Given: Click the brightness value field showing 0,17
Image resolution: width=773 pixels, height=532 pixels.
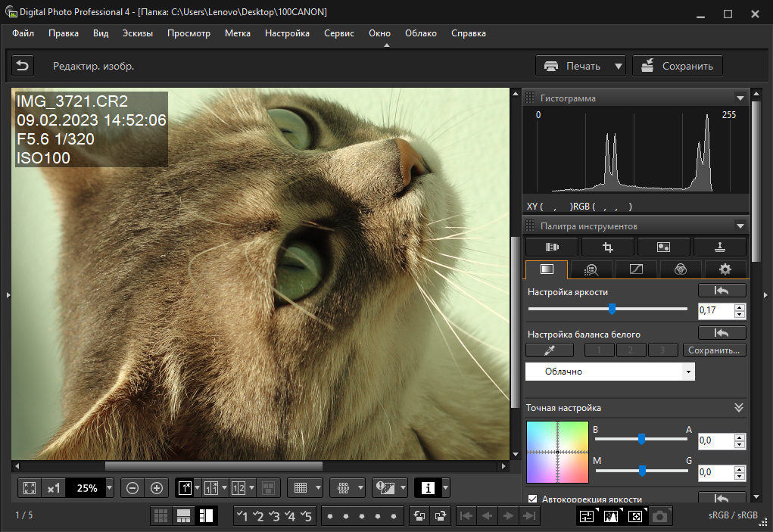Looking at the screenshot, I should click(715, 310).
